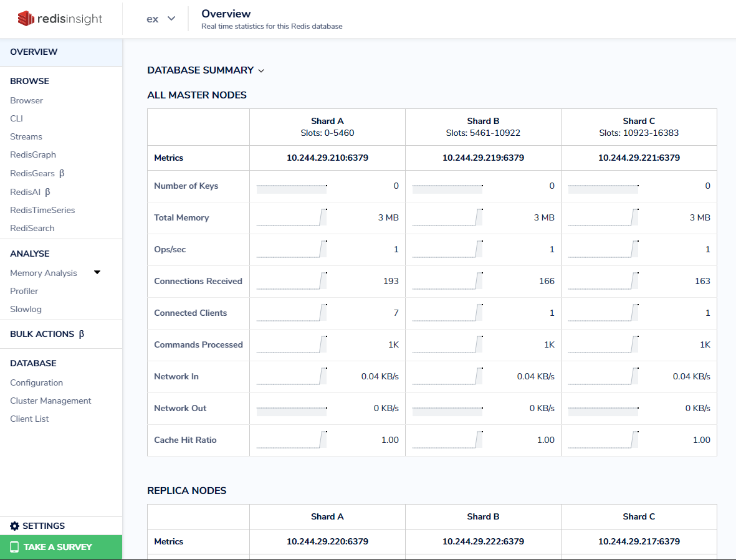Open the Streams section
The width and height of the screenshot is (736, 560).
point(26,136)
